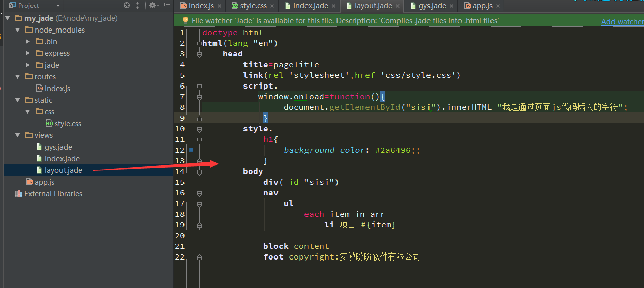Expand the .bin folder
The height and width of the screenshot is (288, 644).
(x=28, y=42)
